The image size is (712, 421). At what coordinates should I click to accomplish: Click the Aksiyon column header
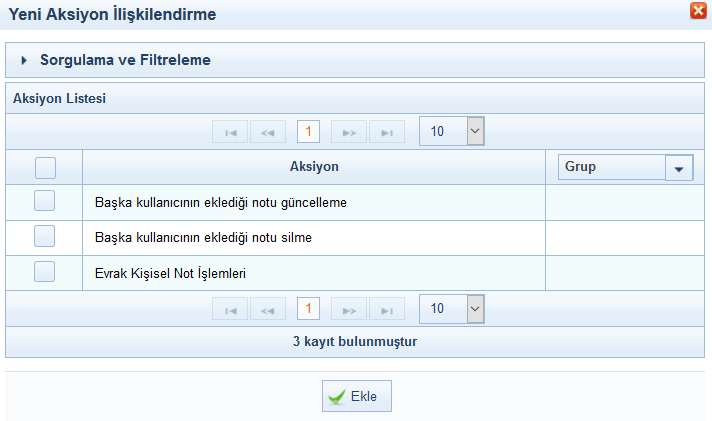314,167
